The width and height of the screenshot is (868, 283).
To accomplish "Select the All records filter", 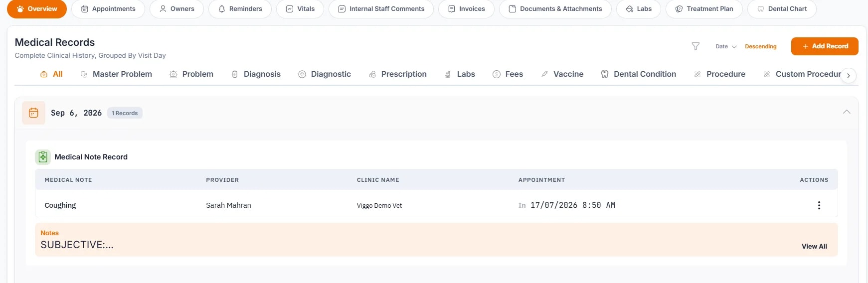I will 51,74.
